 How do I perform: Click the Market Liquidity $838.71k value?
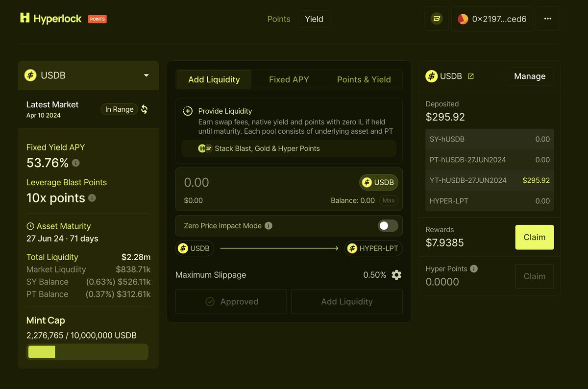[133, 269]
